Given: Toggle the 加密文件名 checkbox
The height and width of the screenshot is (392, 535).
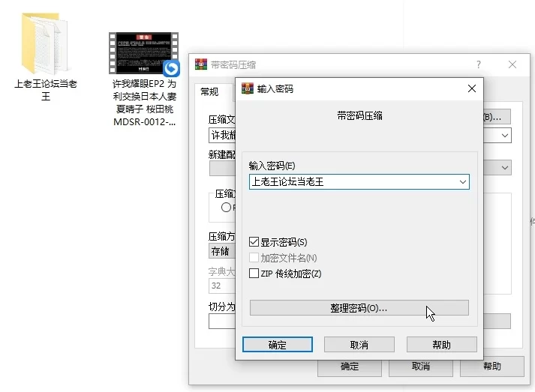Looking at the screenshot, I should (x=254, y=258).
